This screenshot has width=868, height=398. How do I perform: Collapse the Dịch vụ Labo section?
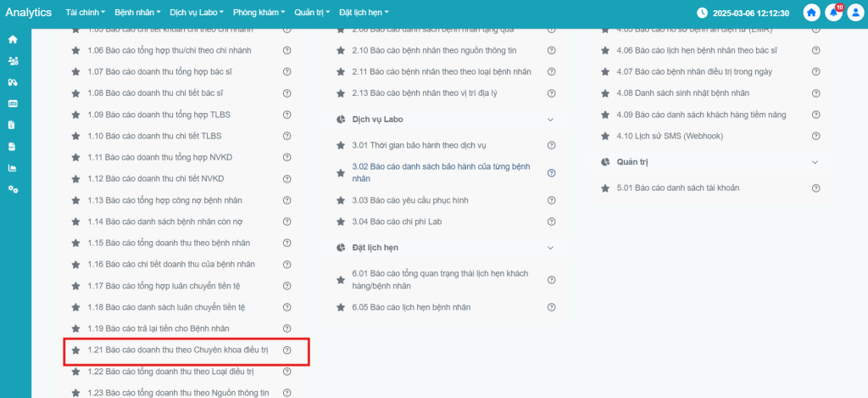pyautogui.click(x=551, y=120)
